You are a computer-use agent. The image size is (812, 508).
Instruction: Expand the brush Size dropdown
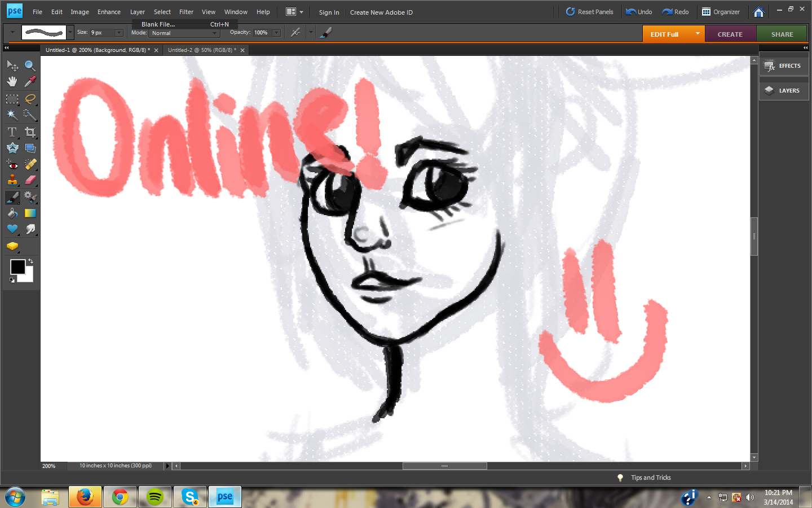point(119,33)
